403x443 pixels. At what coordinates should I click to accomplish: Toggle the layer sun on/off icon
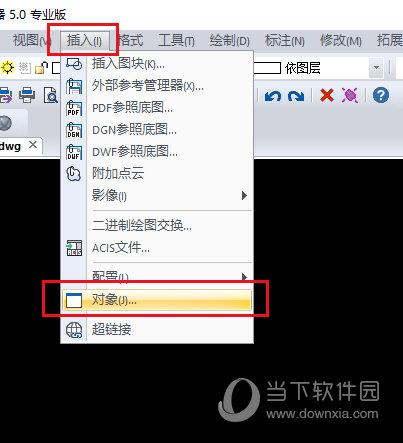(7, 68)
